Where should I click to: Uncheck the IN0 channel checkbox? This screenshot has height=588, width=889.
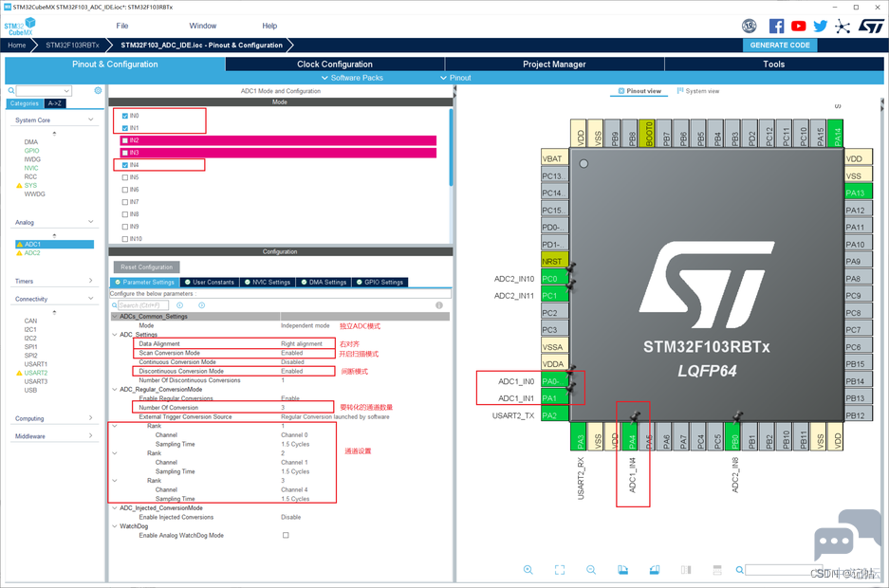pos(125,116)
